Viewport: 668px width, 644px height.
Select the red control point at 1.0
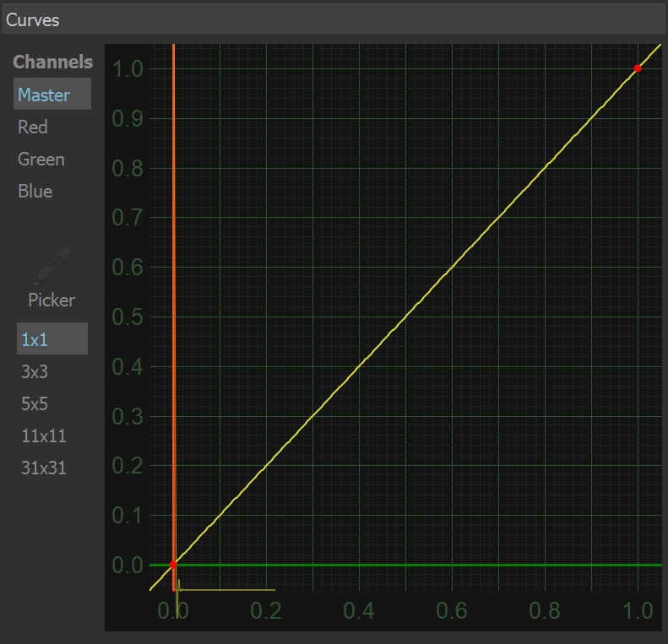(638, 68)
